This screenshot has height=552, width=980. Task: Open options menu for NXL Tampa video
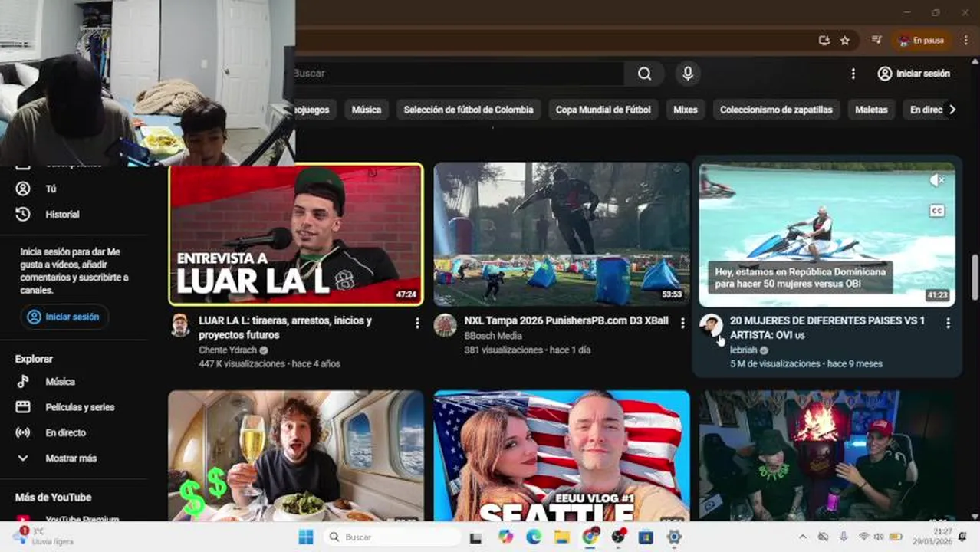point(682,324)
